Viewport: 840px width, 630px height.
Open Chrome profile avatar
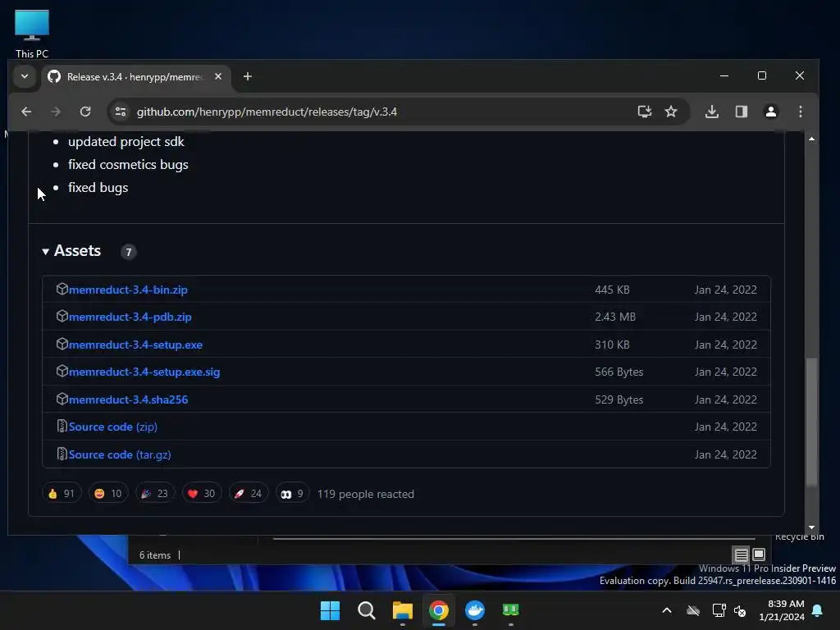[771, 112]
